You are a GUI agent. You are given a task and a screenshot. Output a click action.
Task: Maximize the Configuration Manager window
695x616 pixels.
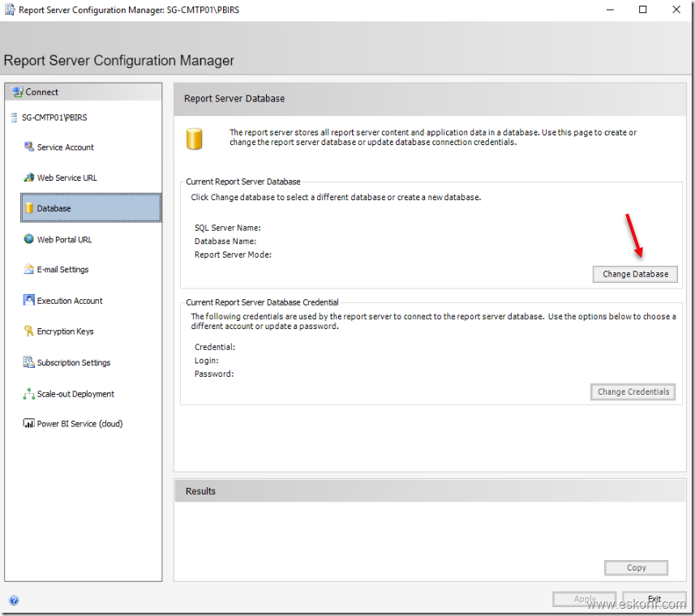click(x=642, y=10)
